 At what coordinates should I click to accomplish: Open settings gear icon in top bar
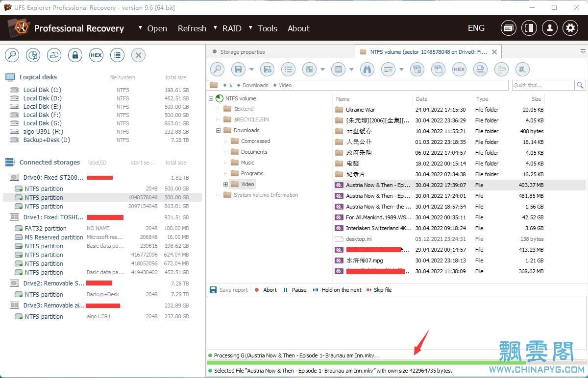pyautogui.click(x=570, y=28)
